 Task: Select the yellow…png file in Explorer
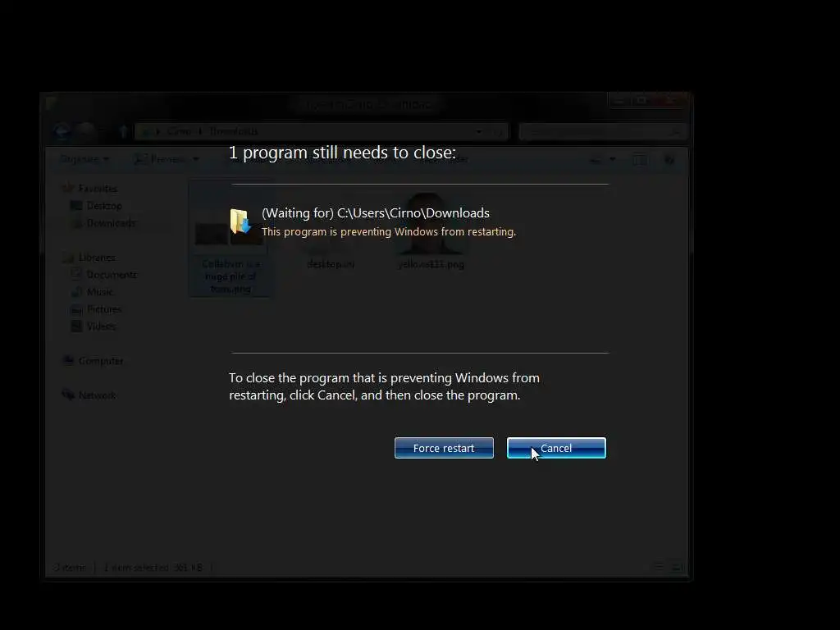coord(431,231)
